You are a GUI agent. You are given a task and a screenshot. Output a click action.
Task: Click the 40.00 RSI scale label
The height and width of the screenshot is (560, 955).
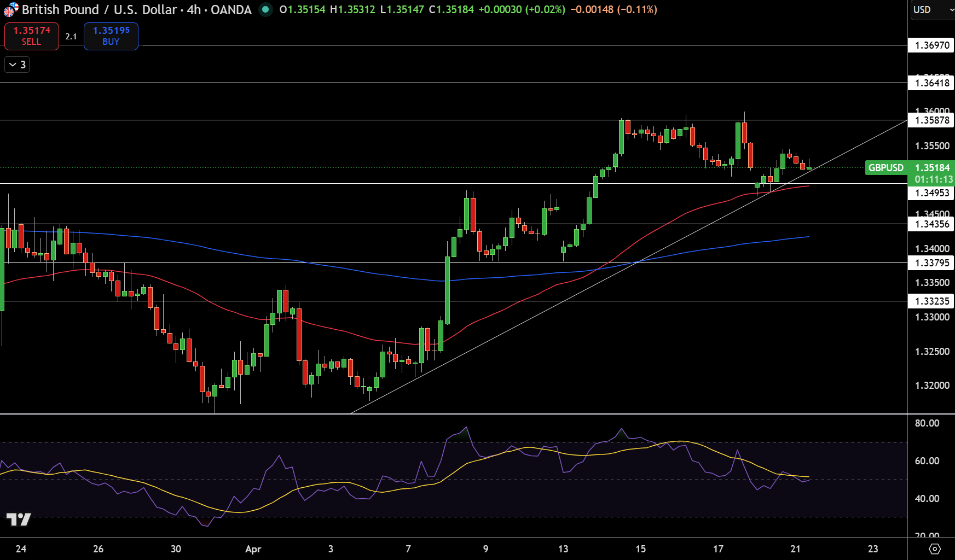[927, 499]
